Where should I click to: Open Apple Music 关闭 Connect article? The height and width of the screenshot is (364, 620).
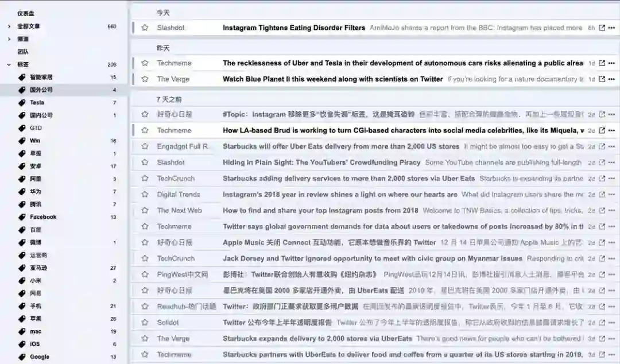pyautogui.click(x=329, y=242)
